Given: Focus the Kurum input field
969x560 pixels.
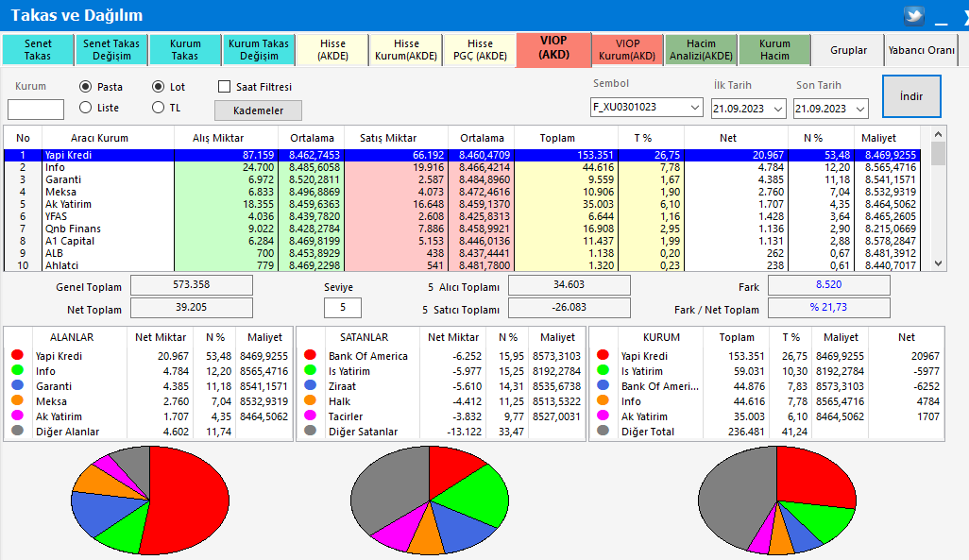Looking at the screenshot, I should pyautogui.click(x=36, y=110).
